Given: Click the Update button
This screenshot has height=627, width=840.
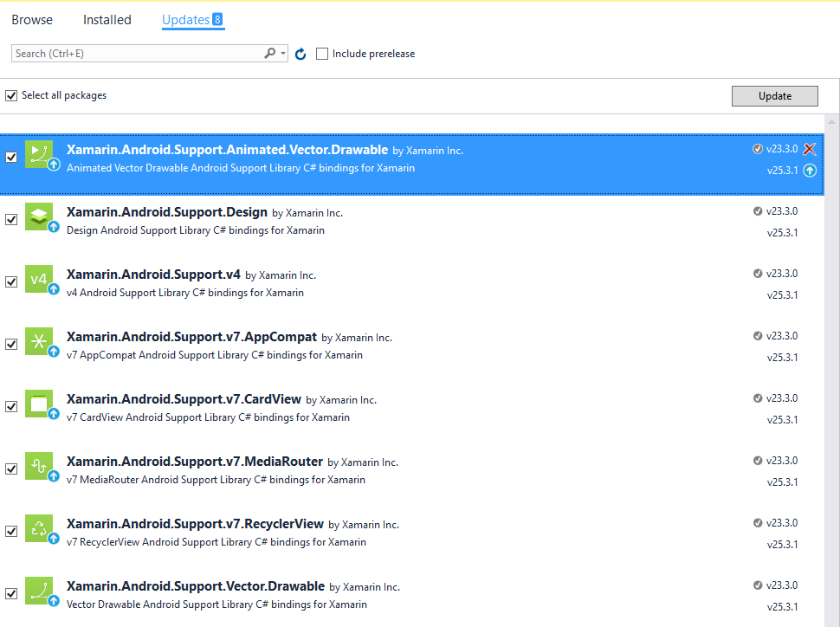Looking at the screenshot, I should click(x=775, y=96).
